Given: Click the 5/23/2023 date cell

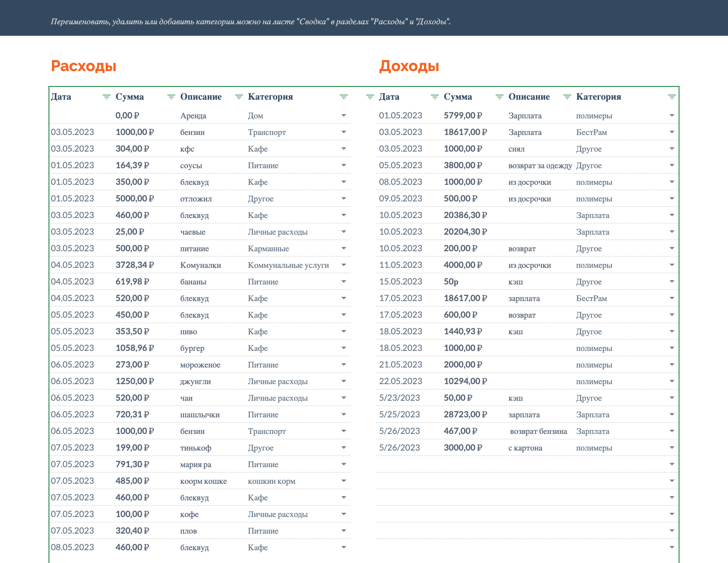Looking at the screenshot, I should pyautogui.click(x=399, y=398).
